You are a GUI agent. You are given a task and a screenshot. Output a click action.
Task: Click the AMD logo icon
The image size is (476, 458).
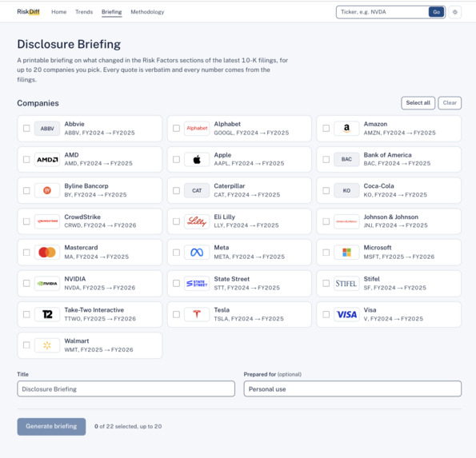(x=47, y=160)
